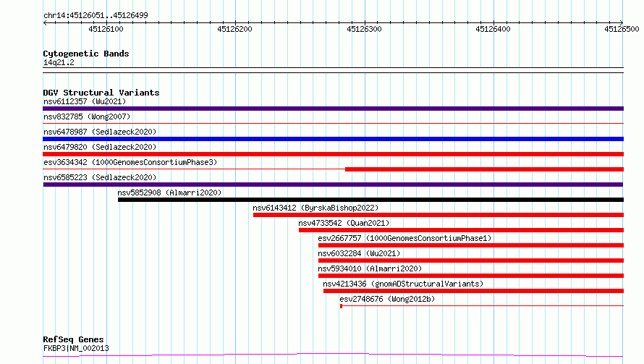The image size is (644, 364).
Task: Open nsv6143412 (ByrskaBishop2022) label
Action: pos(315,208)
